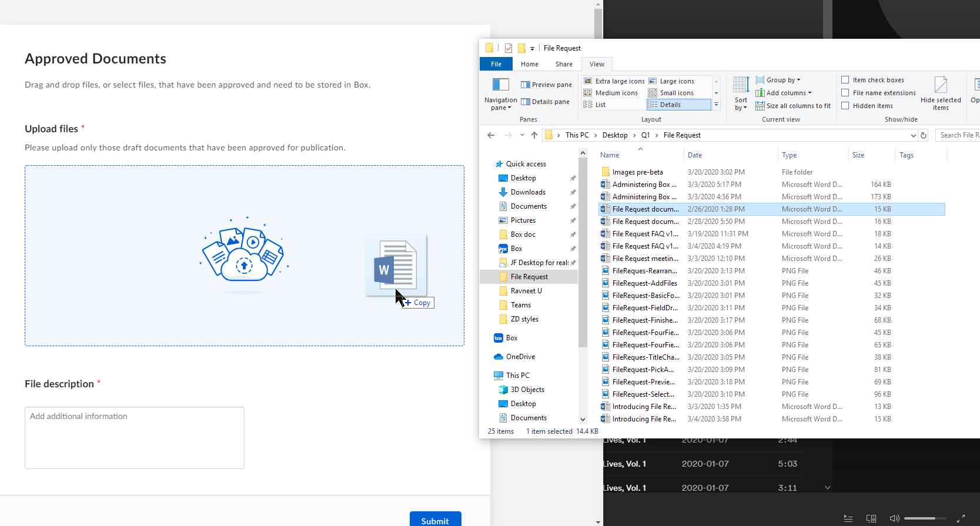Toggle the Preview pane button

(546, 85)
